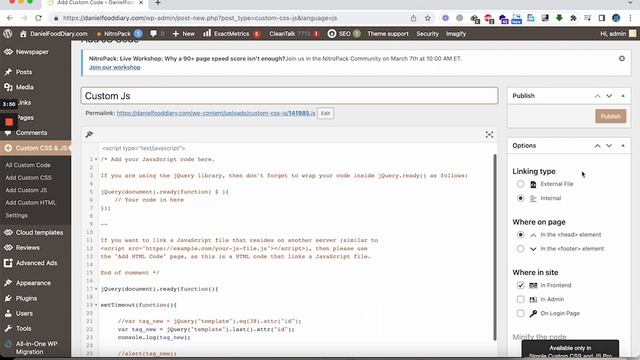
Task: Open the Hi, admin account menu
Action: 618,34
